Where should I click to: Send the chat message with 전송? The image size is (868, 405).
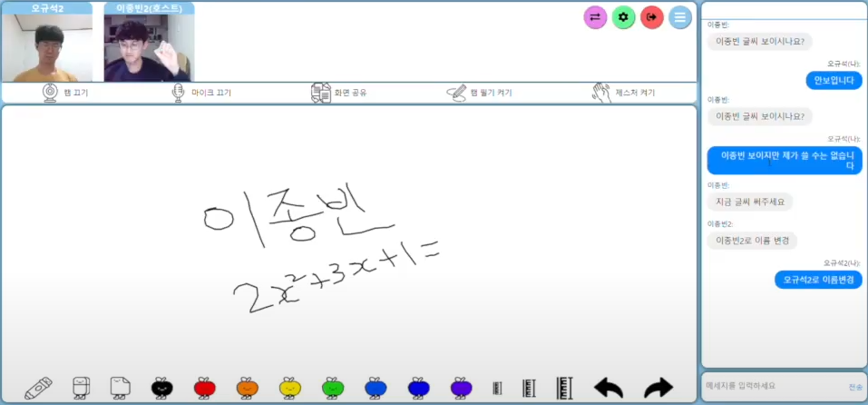point(855,387)
